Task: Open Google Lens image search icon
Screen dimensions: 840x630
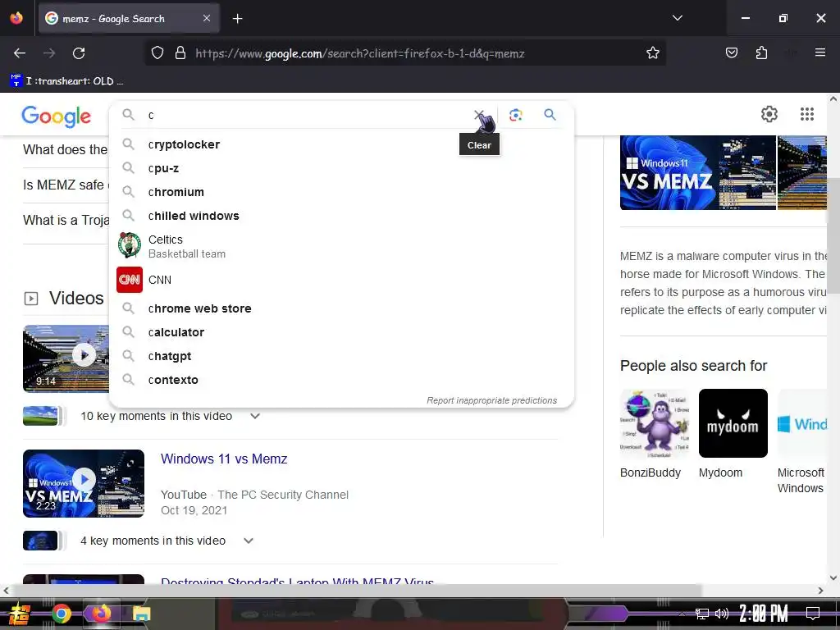Action: 515,115
